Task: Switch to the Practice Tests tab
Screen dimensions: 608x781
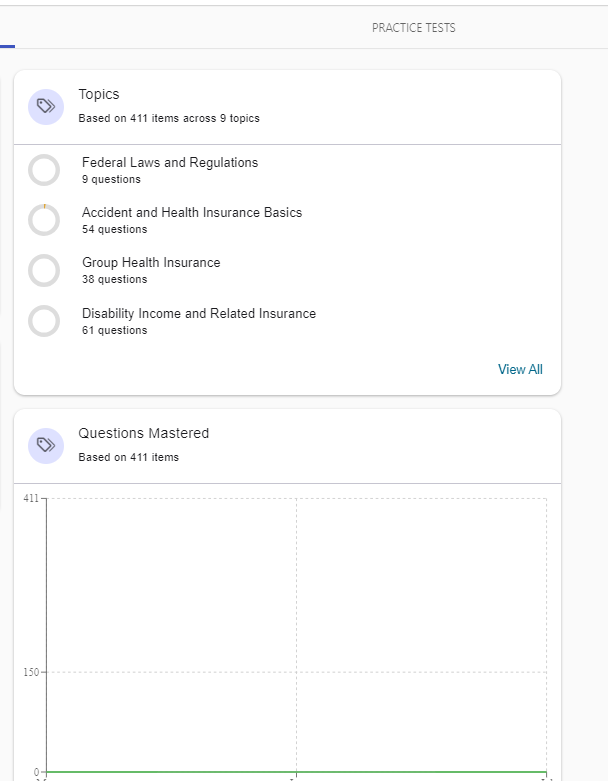Action: tap(413, 28)
